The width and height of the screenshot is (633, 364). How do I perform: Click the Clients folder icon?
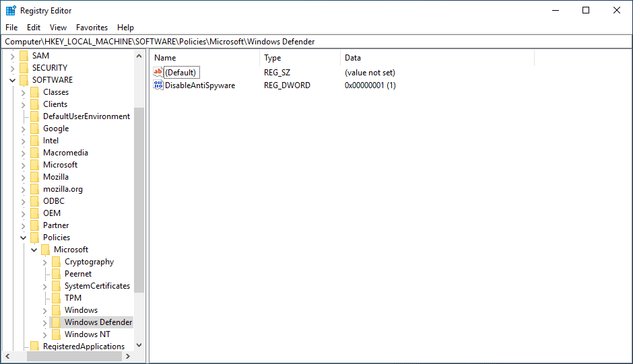coord(35,104)
